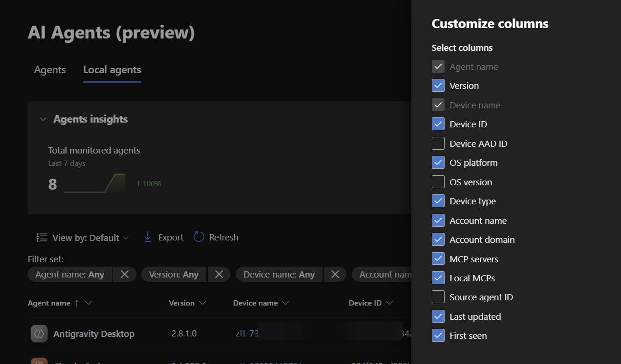
Task: Click the Last 7 days label
Action: (x=67, y=163)
